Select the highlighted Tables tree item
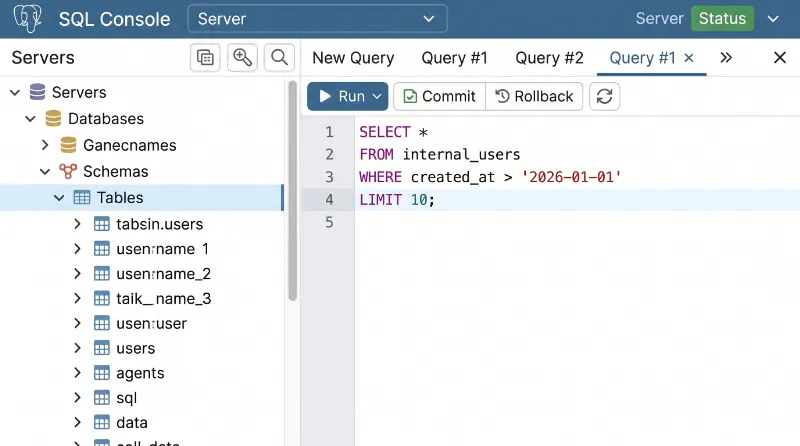 click(x=142, y=197)
